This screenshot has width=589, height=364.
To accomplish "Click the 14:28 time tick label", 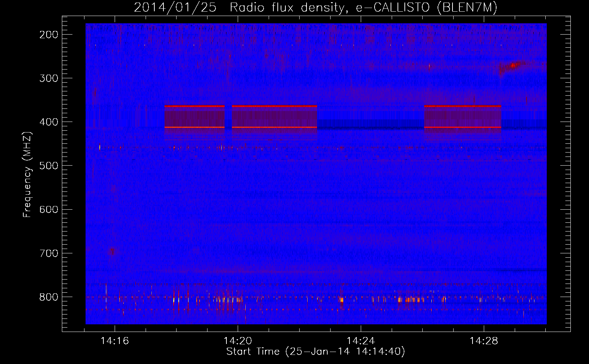I will coord(484,341).
